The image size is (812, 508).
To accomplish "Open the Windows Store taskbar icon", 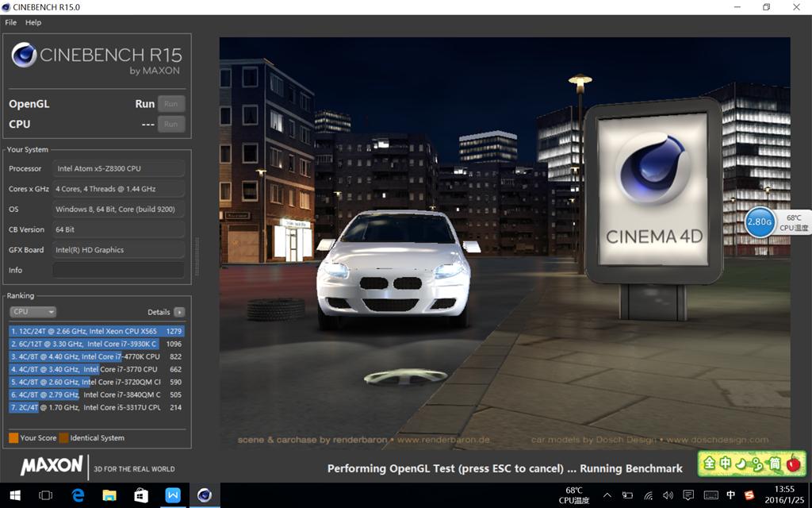I will 141,495.
